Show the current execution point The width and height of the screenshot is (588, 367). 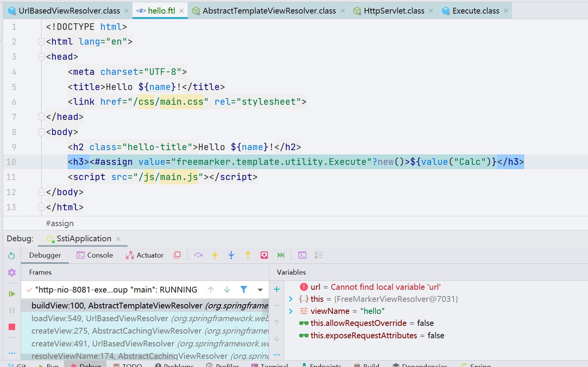[x=177, y=255]
